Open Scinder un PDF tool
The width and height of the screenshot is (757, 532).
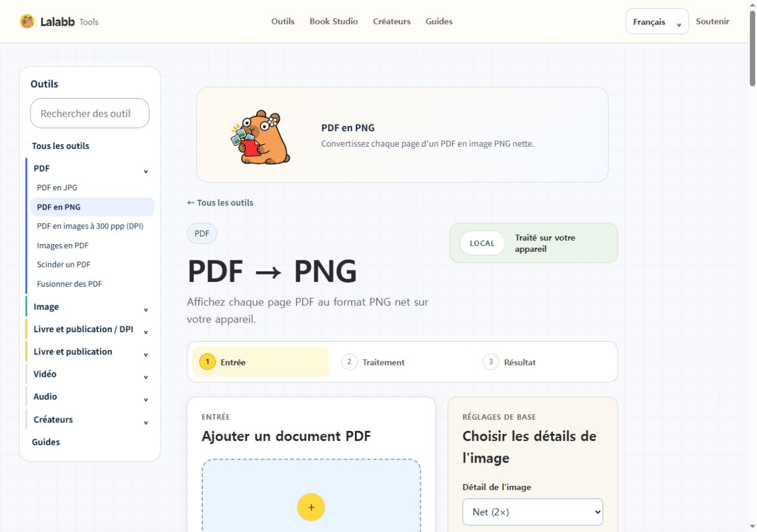92,265
